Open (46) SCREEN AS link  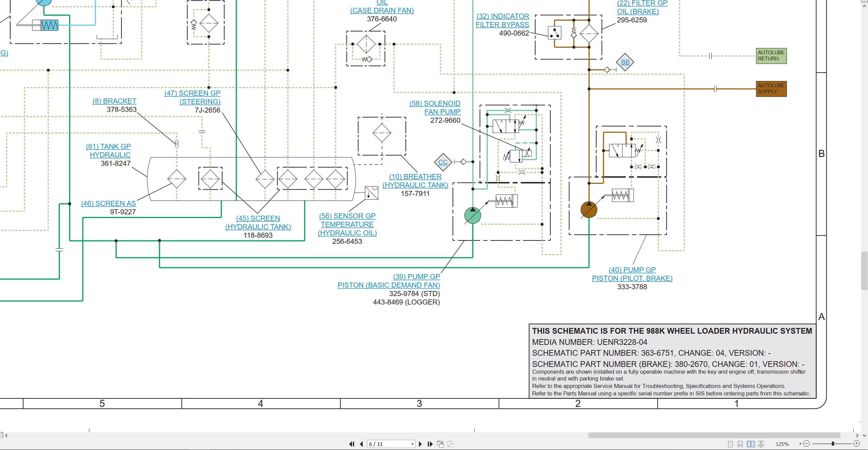point(108,203)
